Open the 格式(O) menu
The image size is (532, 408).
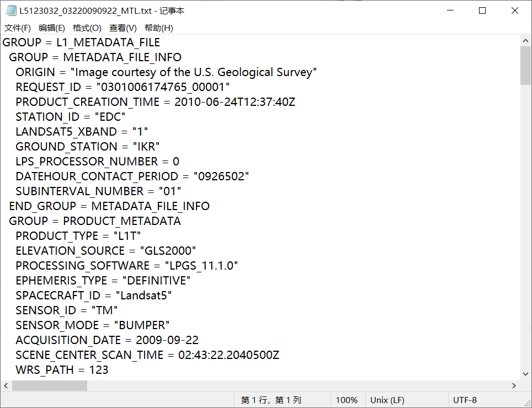click(x=87, y=28)
